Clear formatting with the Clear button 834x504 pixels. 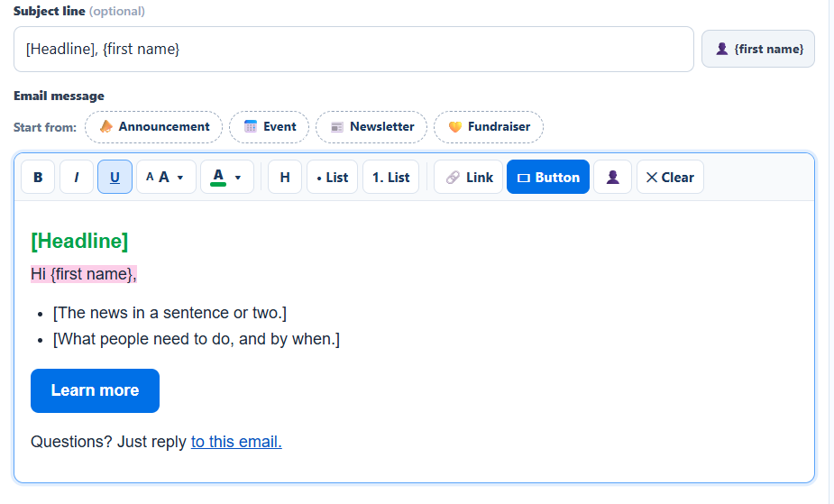[670, 177]
